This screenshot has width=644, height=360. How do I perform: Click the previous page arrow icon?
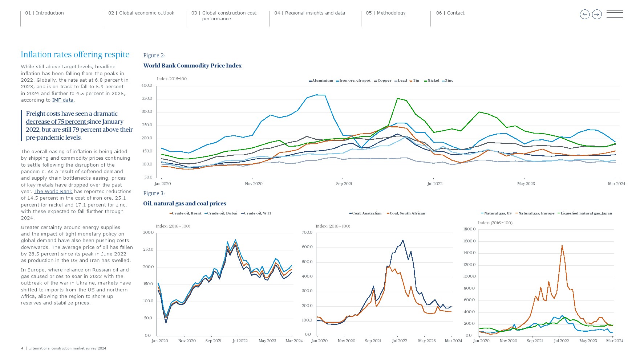[584, 15]
